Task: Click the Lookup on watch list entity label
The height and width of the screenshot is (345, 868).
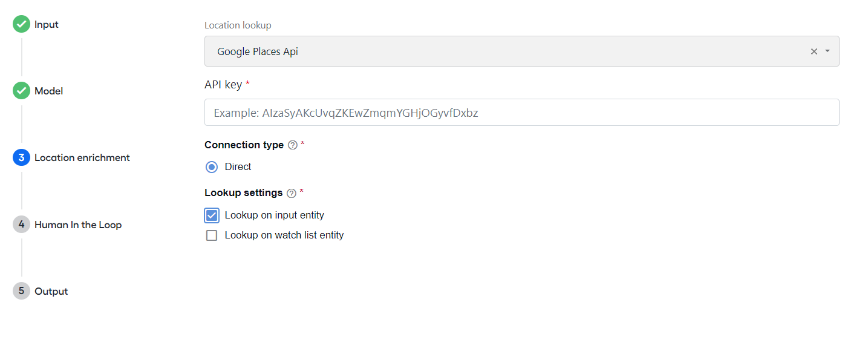Action: tap(284, 235)
